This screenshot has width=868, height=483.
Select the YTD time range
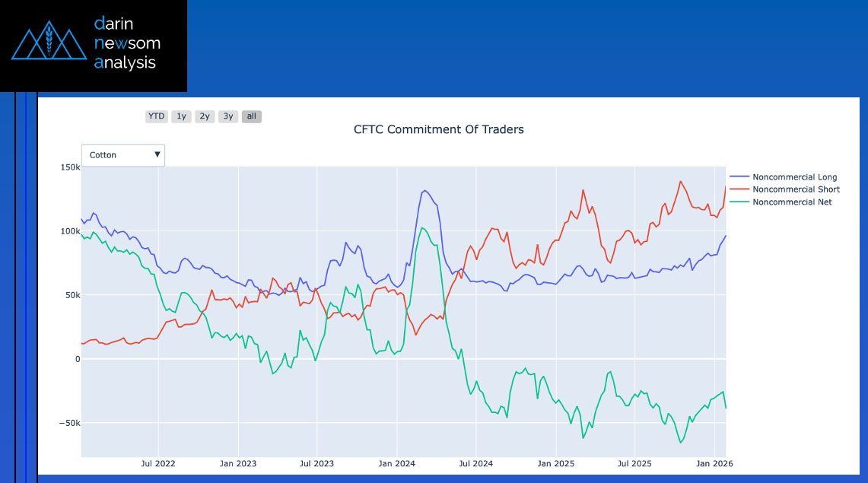point(156,116)
